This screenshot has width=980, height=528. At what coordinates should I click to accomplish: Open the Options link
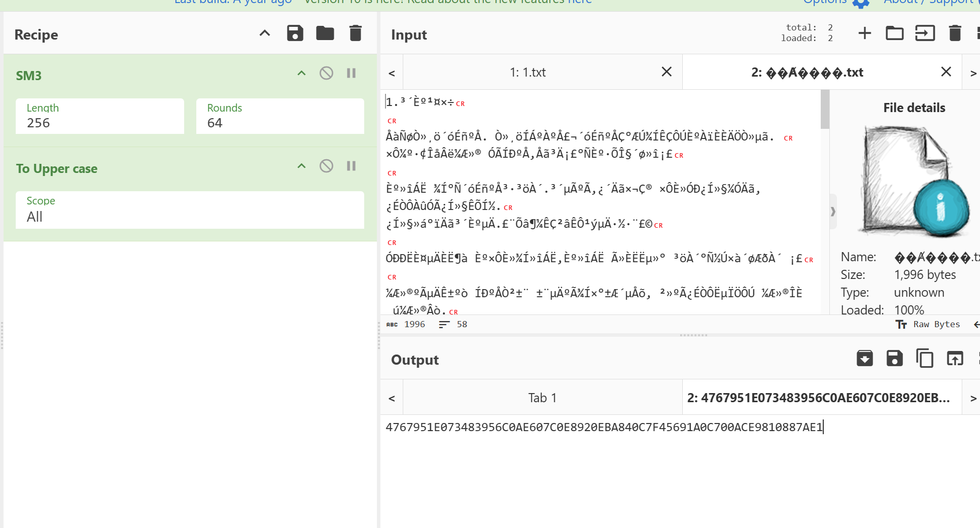click(825, 2)
